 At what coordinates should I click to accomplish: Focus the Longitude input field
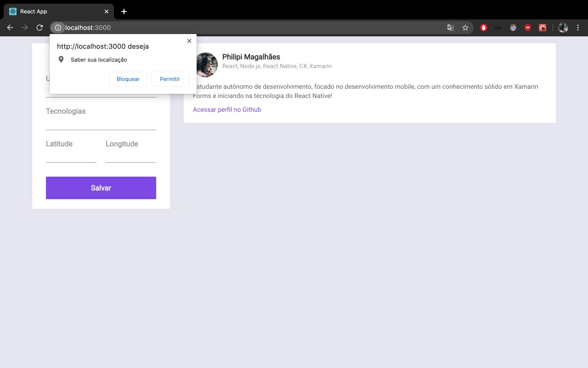[x=131, y=157]
